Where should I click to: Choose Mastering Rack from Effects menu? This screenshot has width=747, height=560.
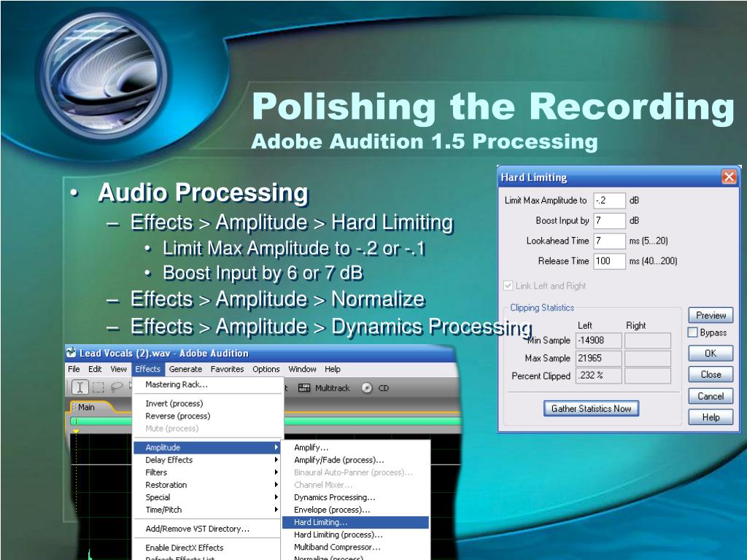click(x=207, y=384)
